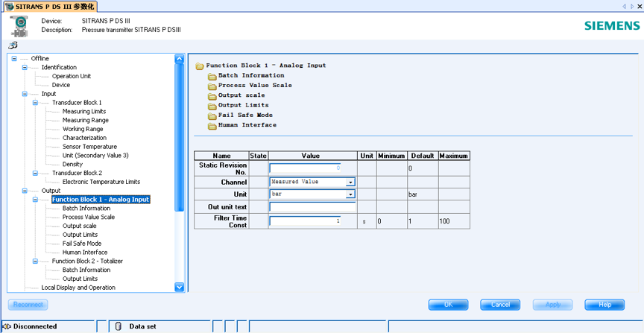Click the tree scrollbar up arrow
Image resolution: width=644 pixels, height=333 pixels.
point(179,59)
